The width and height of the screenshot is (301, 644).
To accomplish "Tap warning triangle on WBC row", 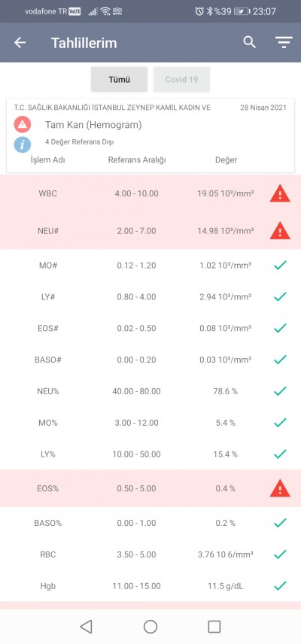I will (x=280, y=193).
